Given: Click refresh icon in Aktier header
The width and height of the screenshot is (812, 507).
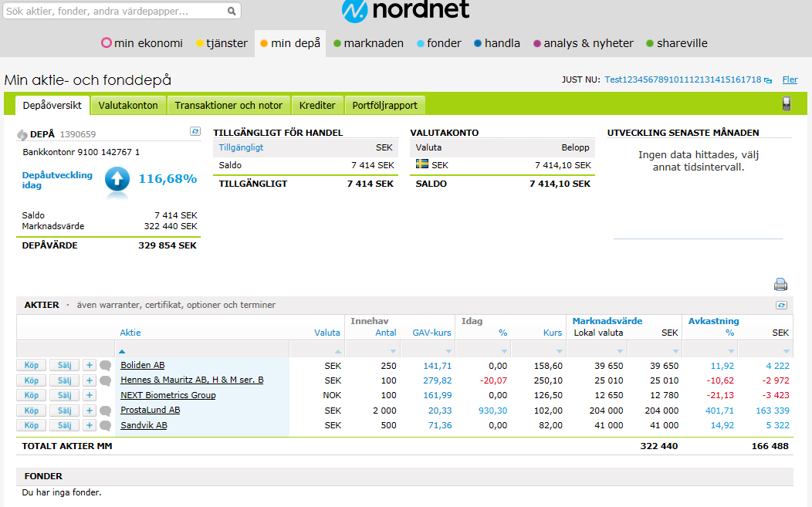Looking at the screenshot, I should (x=781, y=305).
